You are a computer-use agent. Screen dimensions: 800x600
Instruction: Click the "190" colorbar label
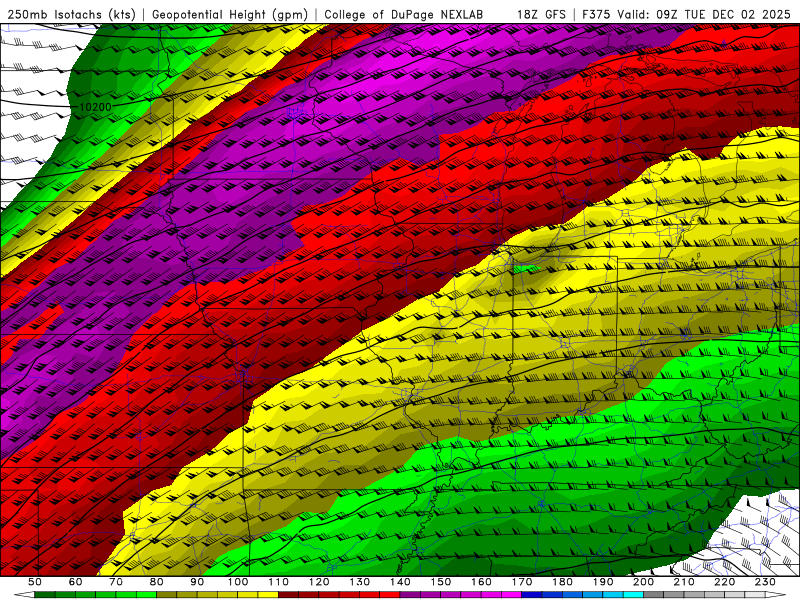click(x=603, y=582)
